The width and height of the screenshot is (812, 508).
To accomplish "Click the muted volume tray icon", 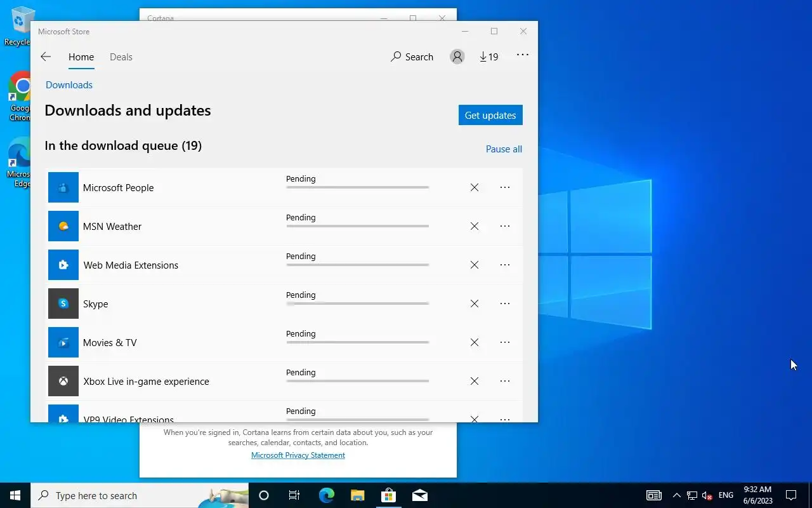I will [x=707, y=495].
